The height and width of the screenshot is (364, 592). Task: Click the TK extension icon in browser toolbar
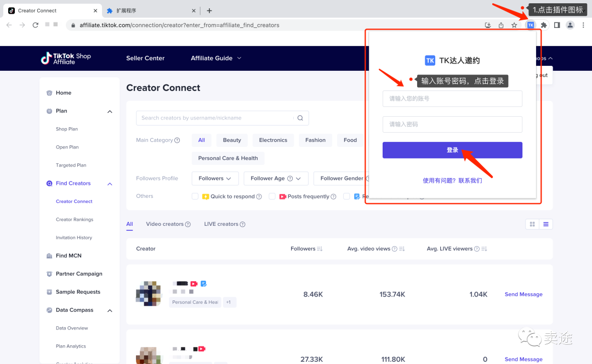(x=531, y=25)
